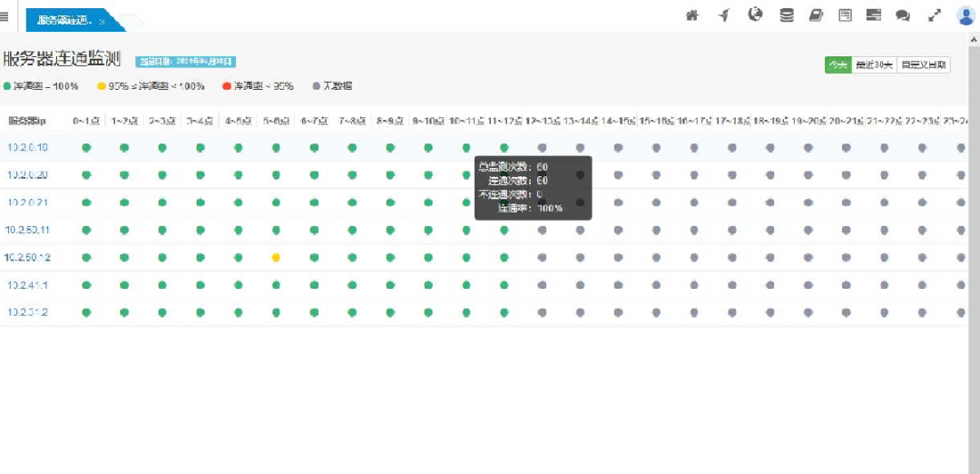The width and height of the screenshot is (980, 474).
Task: Open the book icon in header
Action: [816, 15]
